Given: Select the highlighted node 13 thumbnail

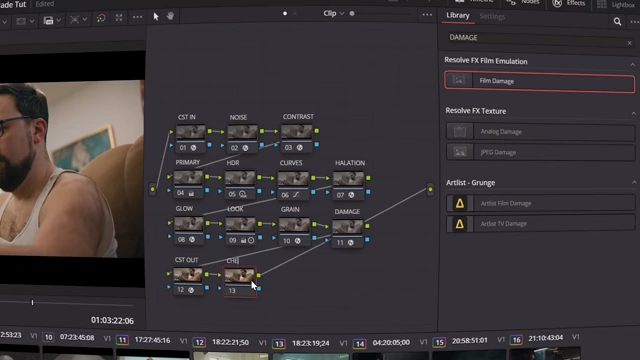Looking at the screenshot, I should [x=240, y=276].
